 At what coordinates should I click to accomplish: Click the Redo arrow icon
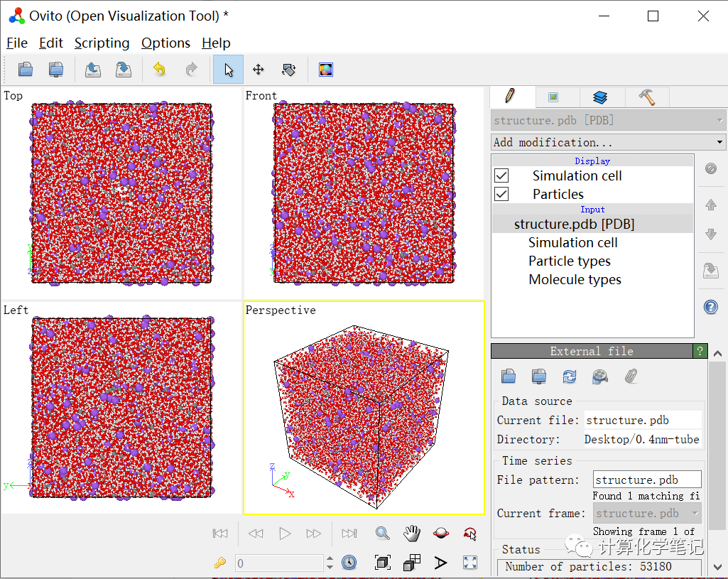191,70
